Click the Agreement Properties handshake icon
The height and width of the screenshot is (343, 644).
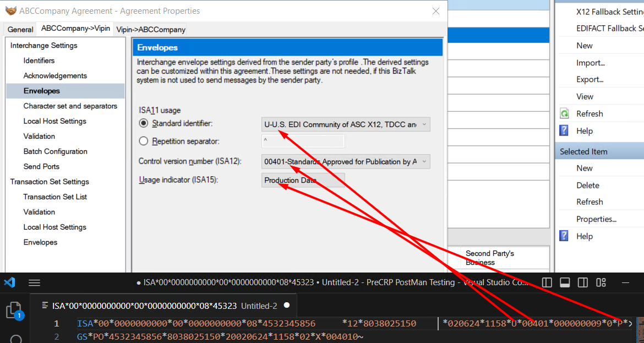pyautogui.click(x=10, y=10)
